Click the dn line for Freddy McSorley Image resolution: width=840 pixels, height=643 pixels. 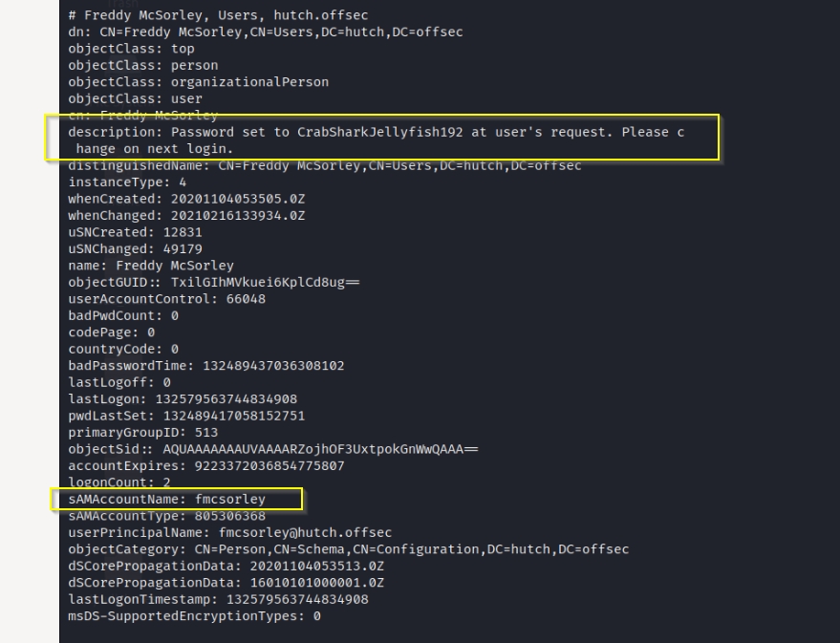265,32
